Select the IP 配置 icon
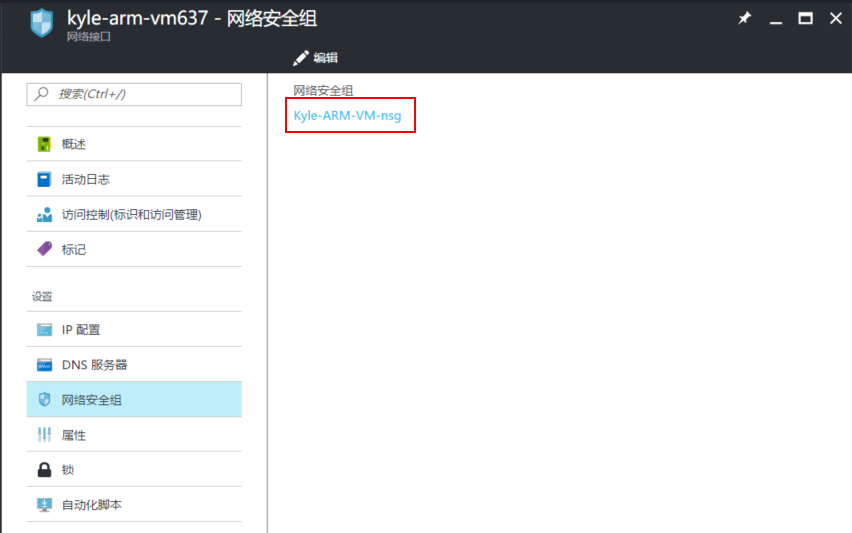 tap(44, 330)
